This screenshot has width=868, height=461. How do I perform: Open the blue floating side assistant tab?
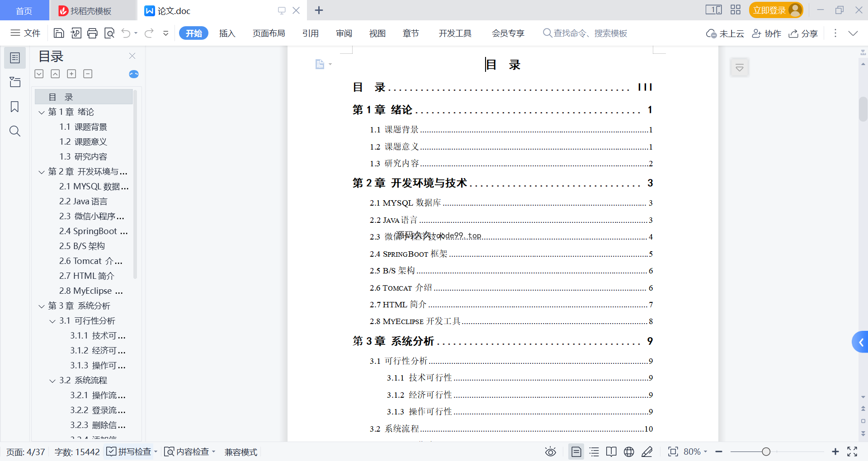click(860, 342)
